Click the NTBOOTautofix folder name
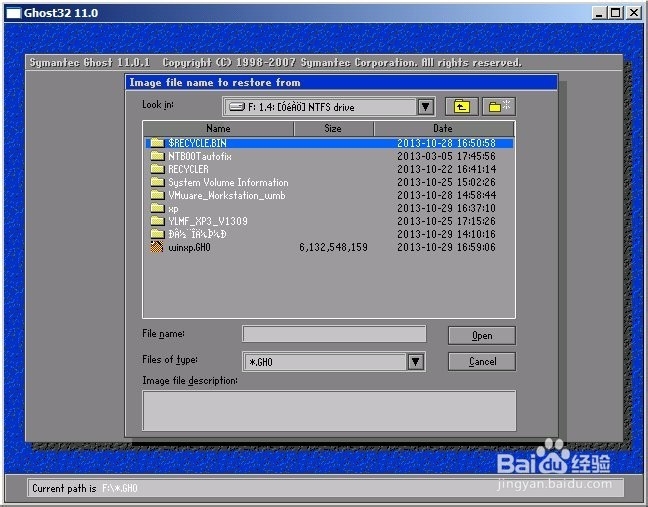 coord(200,156)
